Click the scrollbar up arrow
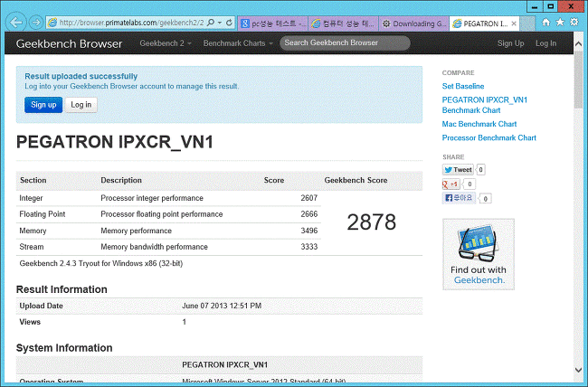Image resolution: width=588 pixels, height=387 pixels. (578, 44)
